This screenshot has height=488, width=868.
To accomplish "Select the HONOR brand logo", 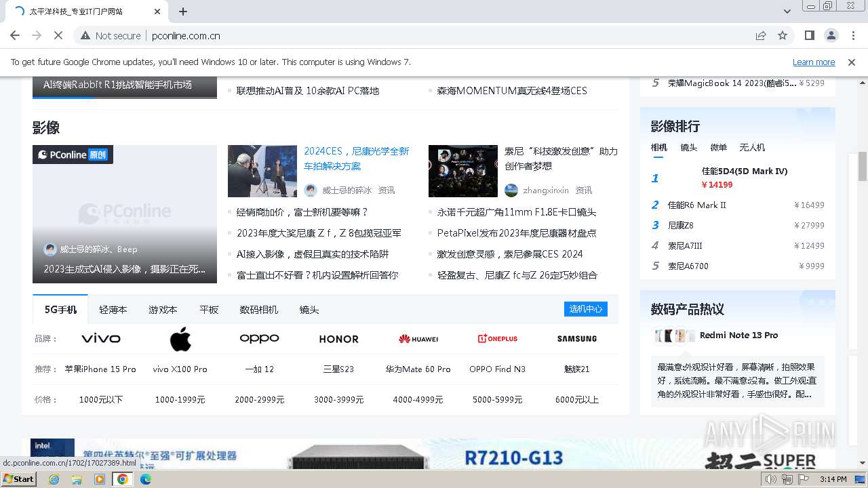I will 339,338.
